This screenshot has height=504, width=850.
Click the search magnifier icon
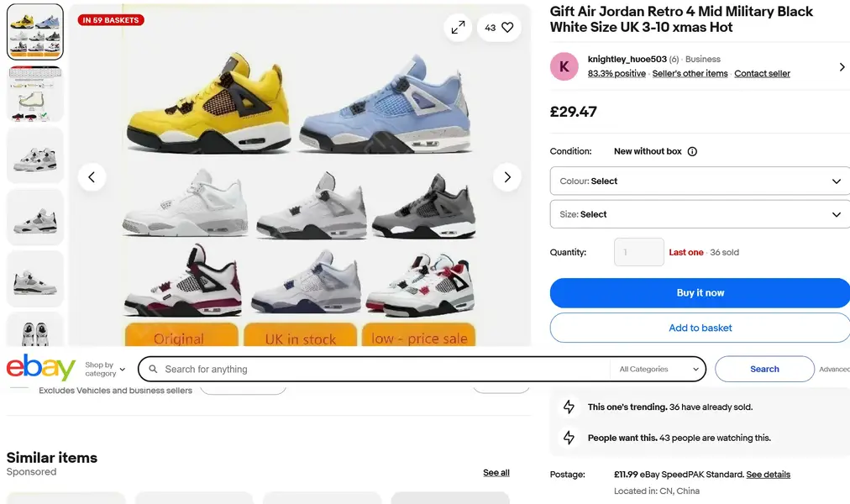152,369
